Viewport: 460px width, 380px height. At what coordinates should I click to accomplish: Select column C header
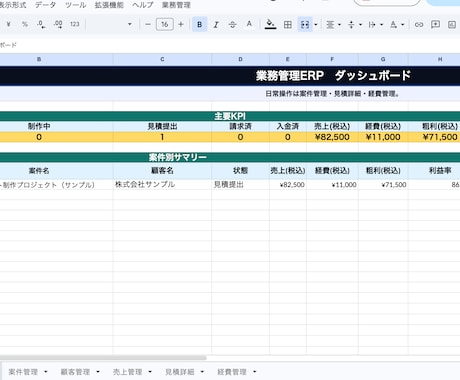(162, 59)
